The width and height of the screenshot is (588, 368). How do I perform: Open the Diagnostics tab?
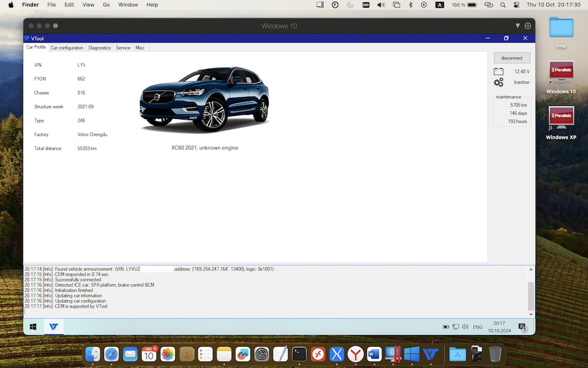[99, 48]
